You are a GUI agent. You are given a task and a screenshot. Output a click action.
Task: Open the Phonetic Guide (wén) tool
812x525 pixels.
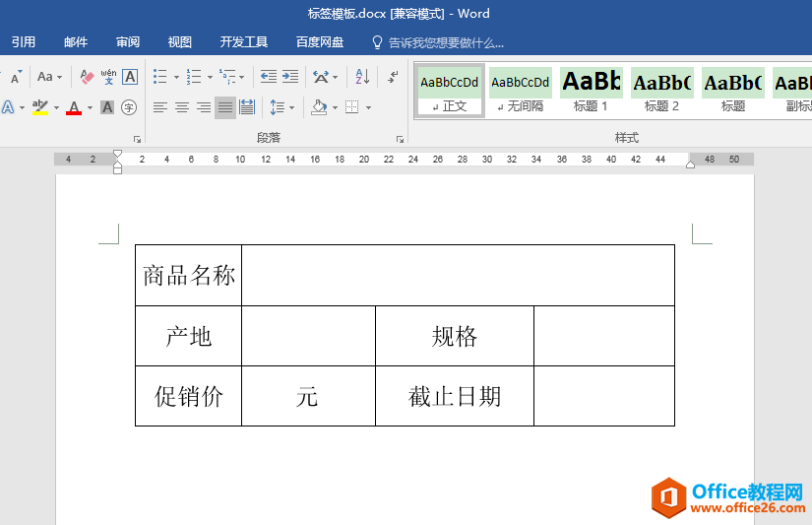click(x=108, y=77)
